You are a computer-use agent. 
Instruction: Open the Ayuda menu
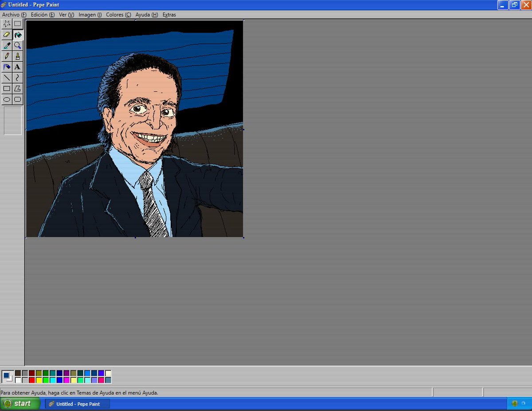pos(147,15)
